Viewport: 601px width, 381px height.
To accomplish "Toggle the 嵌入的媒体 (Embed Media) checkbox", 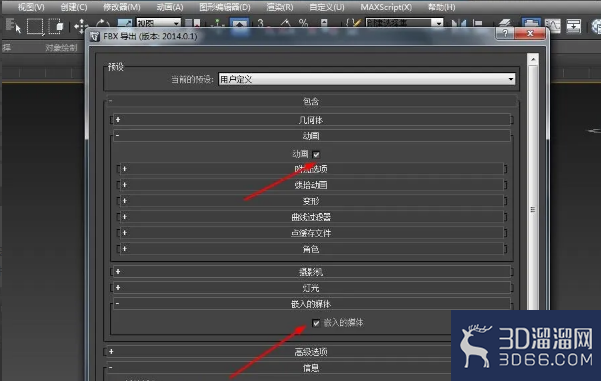I will (315, 323).
